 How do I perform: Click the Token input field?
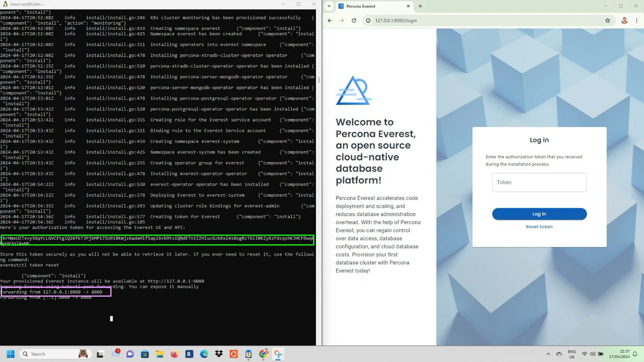[539, 182]
